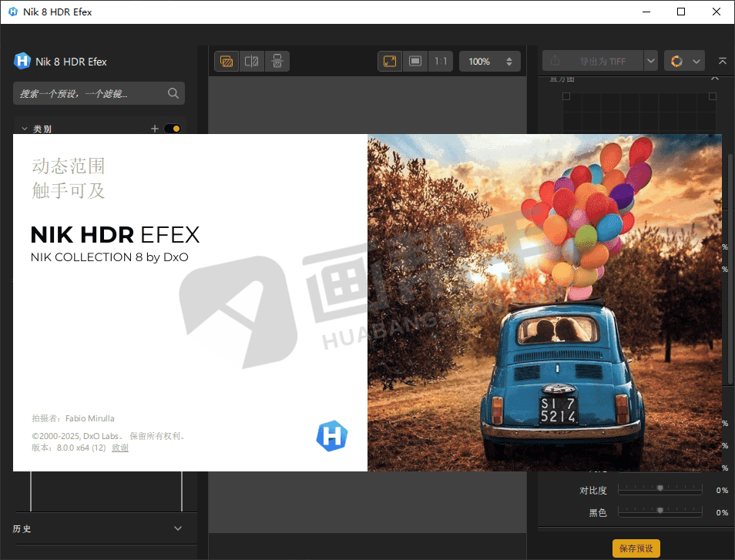Toggle the histogram shadow clipping checkbox on the left

point(566,96)
